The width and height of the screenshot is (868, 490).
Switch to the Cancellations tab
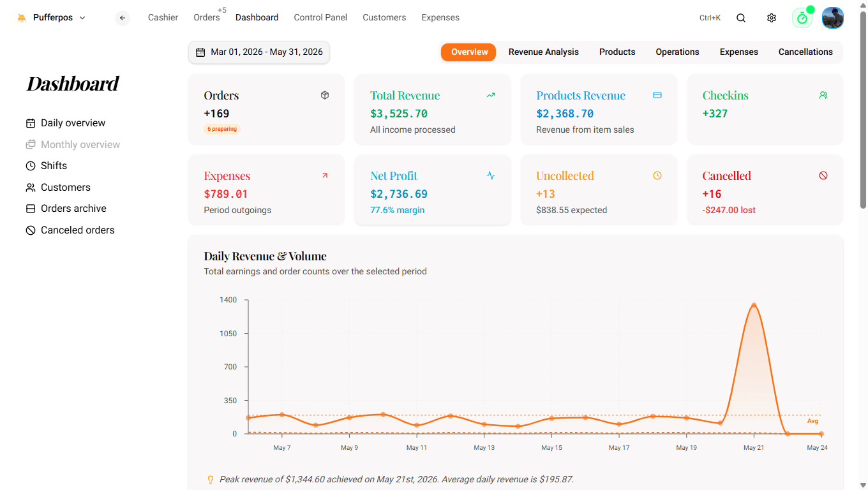point(805,52)
